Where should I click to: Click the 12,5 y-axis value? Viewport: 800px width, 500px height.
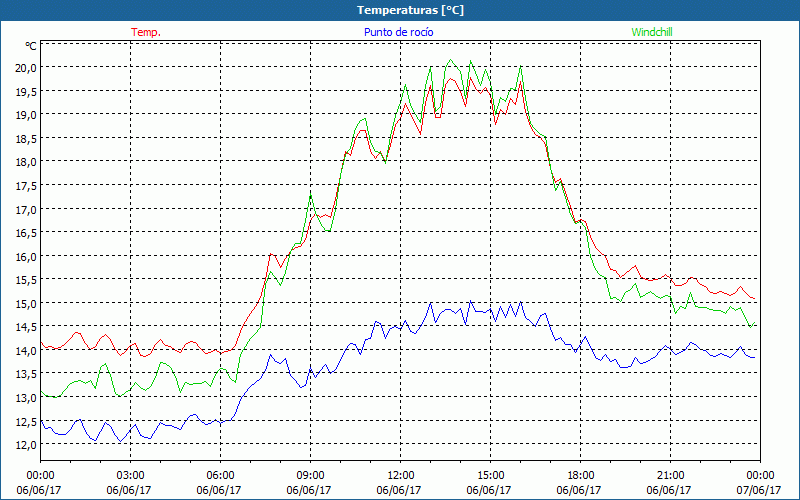pos(26,422)
